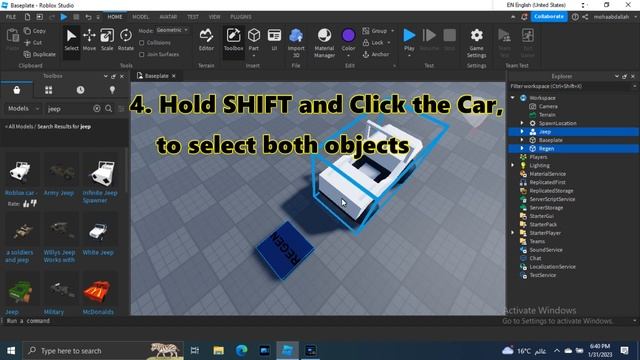The height and width of the screenshot is (360, 640).
Task: Open the Terrain Editor
Action: [x=206, y=40]
